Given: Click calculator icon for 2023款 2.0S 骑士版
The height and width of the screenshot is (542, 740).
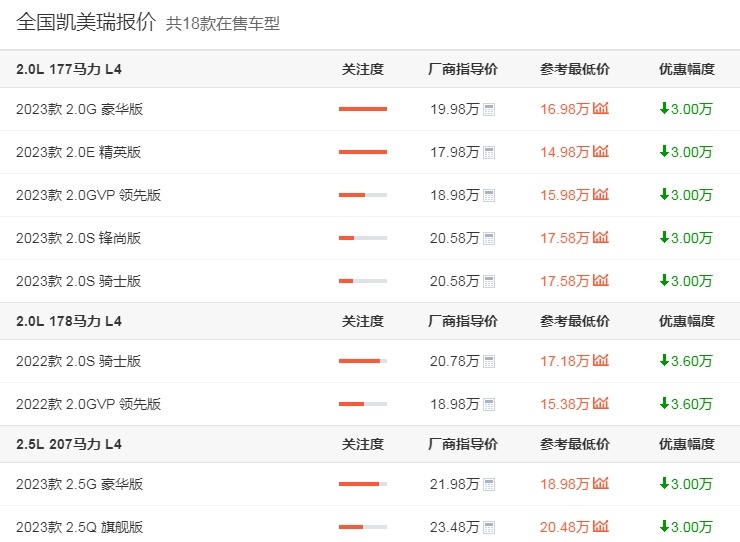Looking at the screenshot, I should click(x=489, y=281).
